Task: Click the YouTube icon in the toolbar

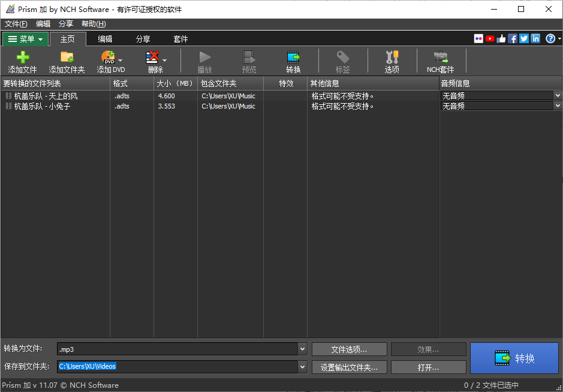Action: [490, 38]
